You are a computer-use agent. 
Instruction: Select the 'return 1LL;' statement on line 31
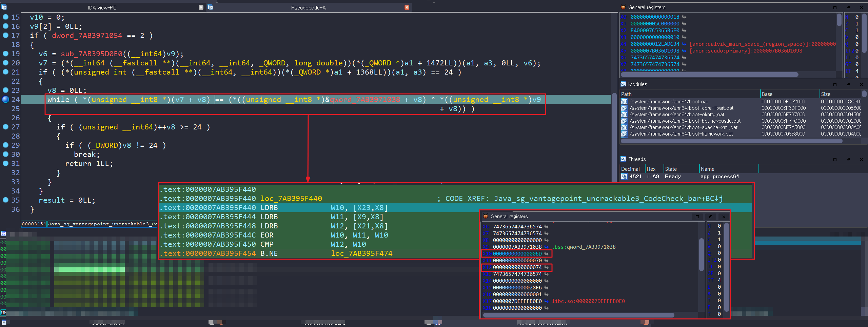[89, 163]
